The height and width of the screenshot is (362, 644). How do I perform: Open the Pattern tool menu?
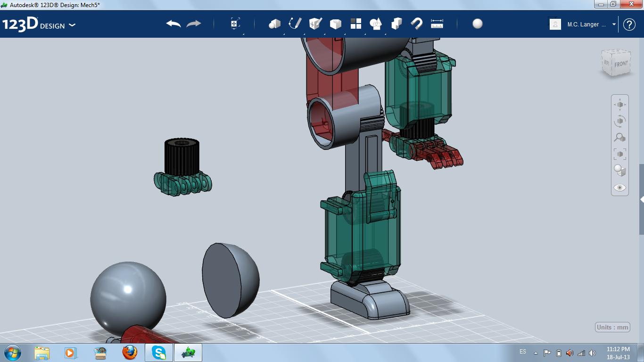tap(356, 24)
